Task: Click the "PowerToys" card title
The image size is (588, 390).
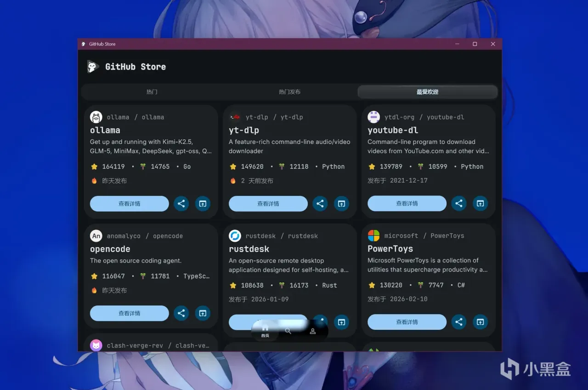Action: click(390, 249)
